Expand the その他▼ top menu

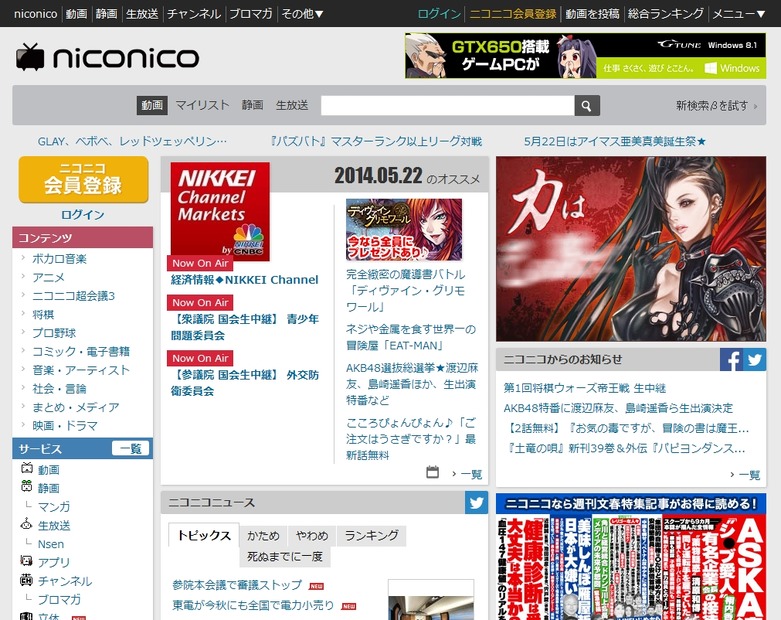pos(302,14)
